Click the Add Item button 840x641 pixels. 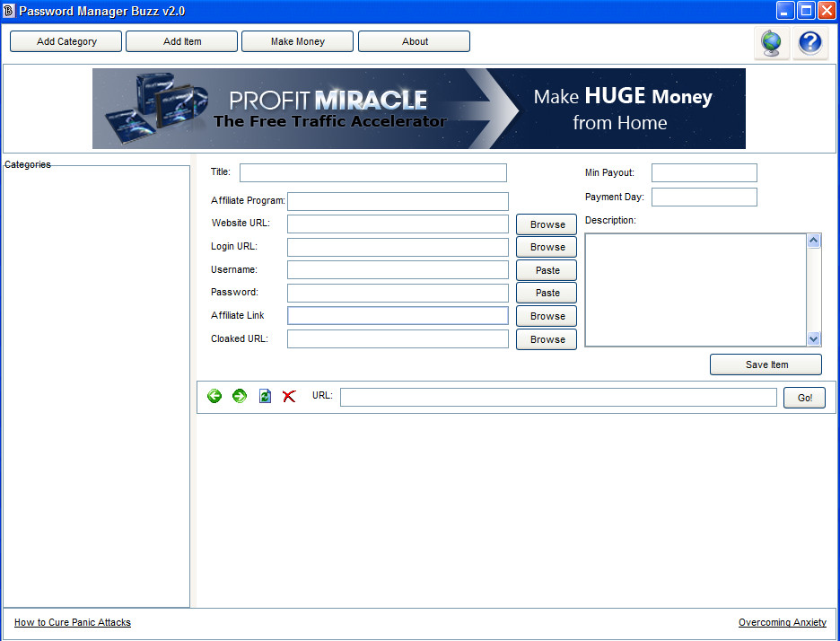tap(181, 41)
